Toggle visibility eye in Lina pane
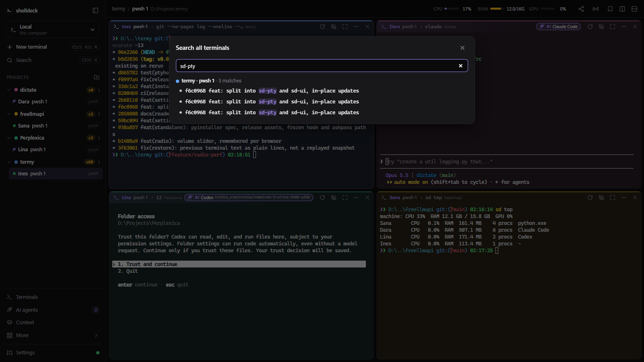Viewport: 644px width, 362px height. 334,197
